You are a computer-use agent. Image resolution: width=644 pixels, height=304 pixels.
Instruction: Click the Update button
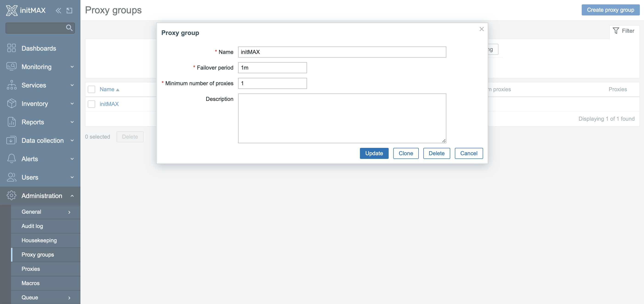pos(374,153)
